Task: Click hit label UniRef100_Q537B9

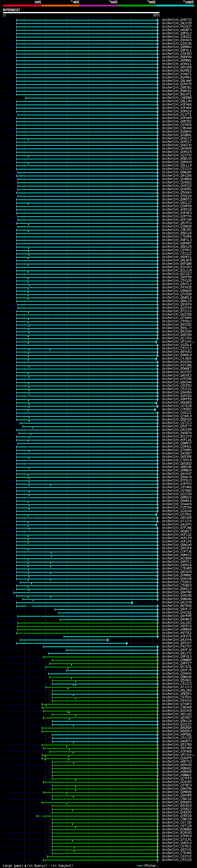Action: coord(177,744)
